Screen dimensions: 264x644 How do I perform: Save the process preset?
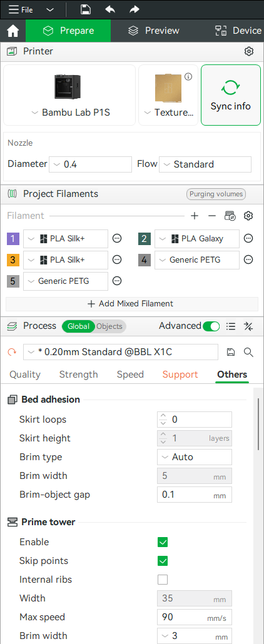click(x=231, y=352)
